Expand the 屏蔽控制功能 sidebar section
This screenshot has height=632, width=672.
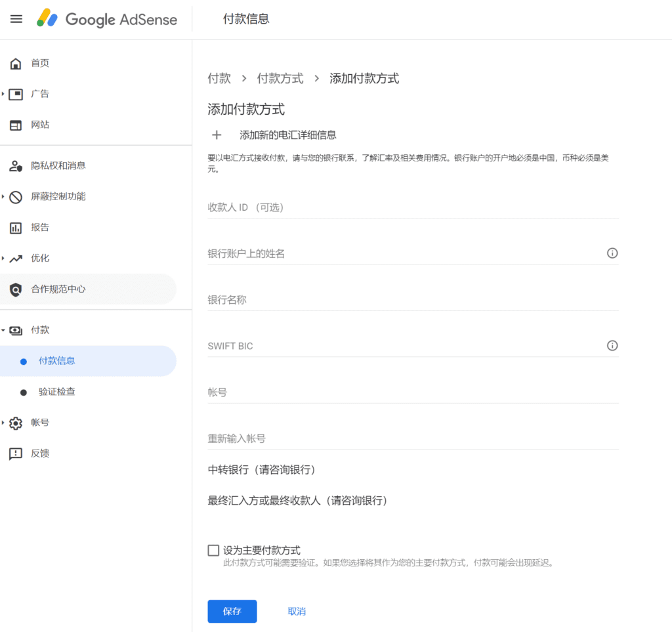(3, 197)
